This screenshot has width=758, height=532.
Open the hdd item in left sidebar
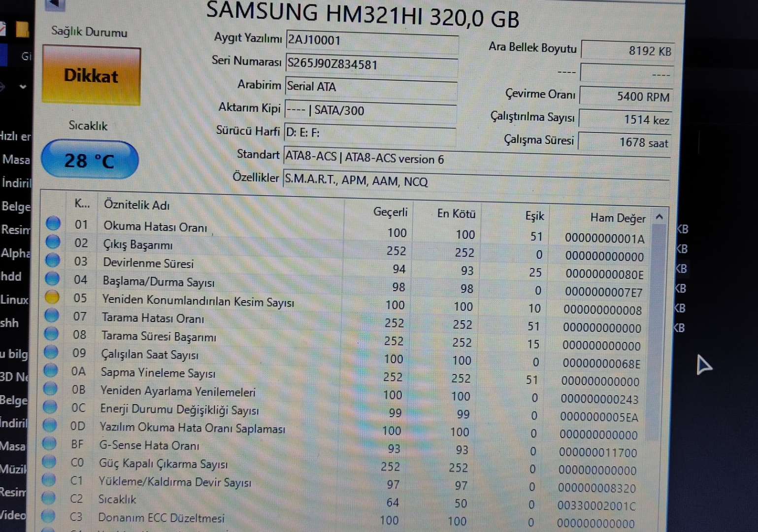tap(11, 276)
